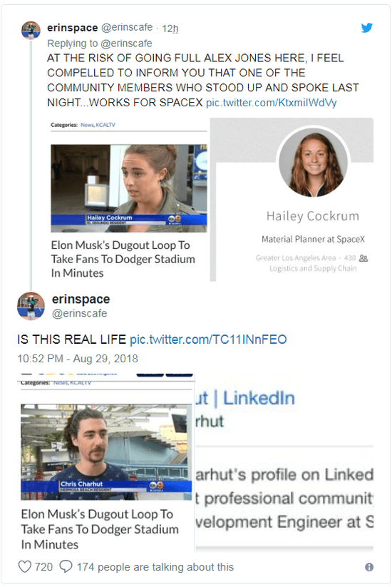Viewport: 392px width, 587px height.
Task: Open replies via the speech bubble icon
Action: 66,566
